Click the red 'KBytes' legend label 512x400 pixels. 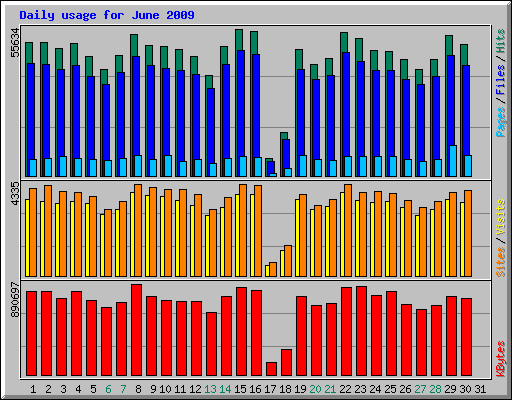point(500,359)
